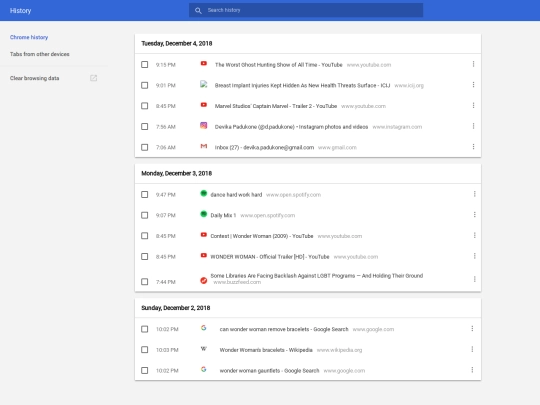Open more actions for wonder woman gauntlets search
540x405 pixels.
472,370
